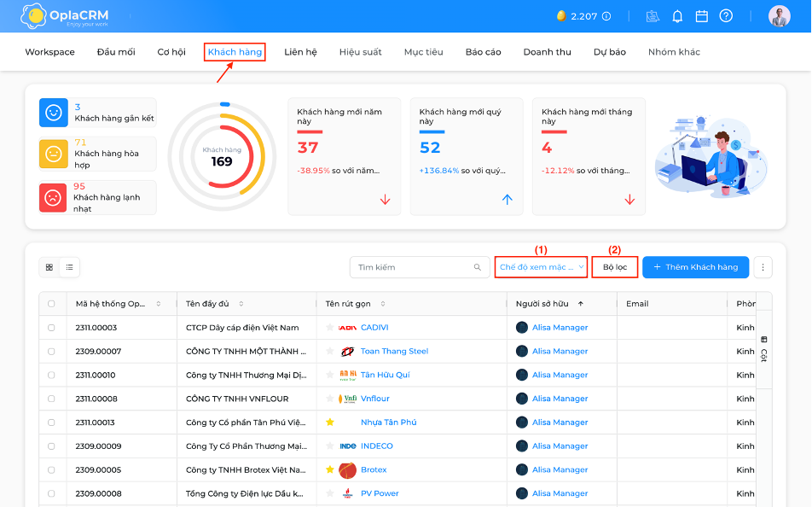
Task: Toggle favorite star for Toan Thang Steel
Action: (330, 351)
